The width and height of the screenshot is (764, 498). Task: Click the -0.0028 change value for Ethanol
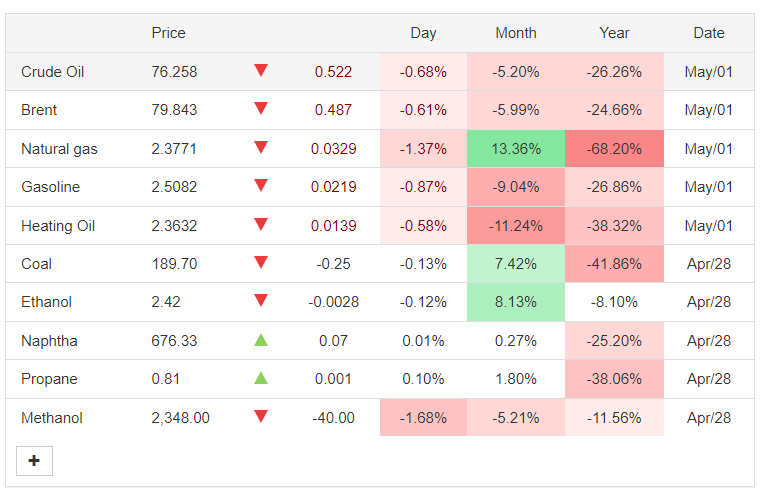pos(333,302)
